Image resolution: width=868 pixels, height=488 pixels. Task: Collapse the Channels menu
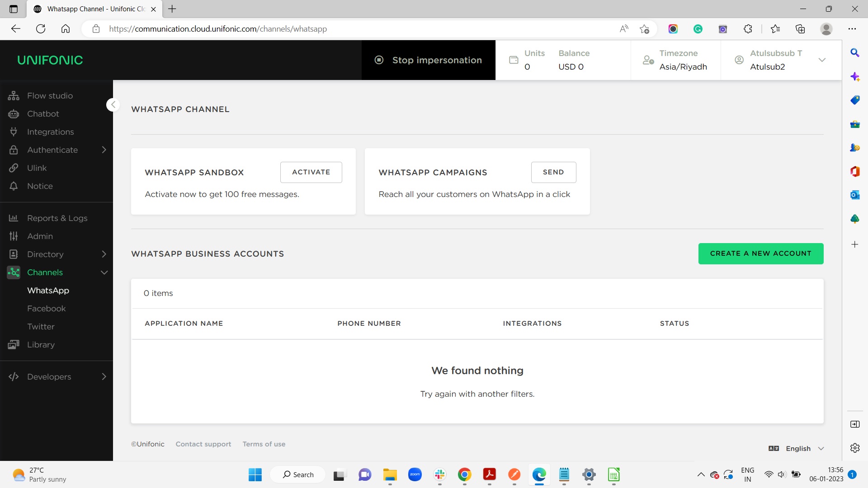pyautogui.click(x=104, y=272)
